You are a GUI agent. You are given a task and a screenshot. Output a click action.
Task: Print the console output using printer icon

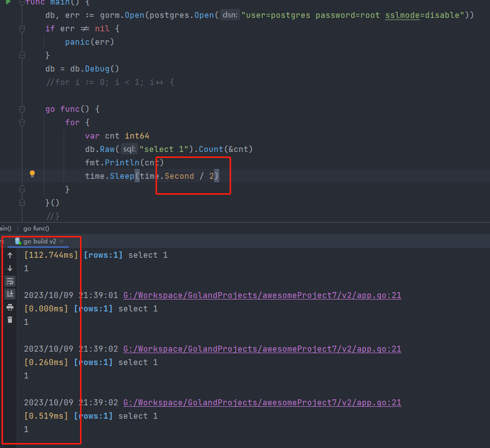tap(10, 307)
